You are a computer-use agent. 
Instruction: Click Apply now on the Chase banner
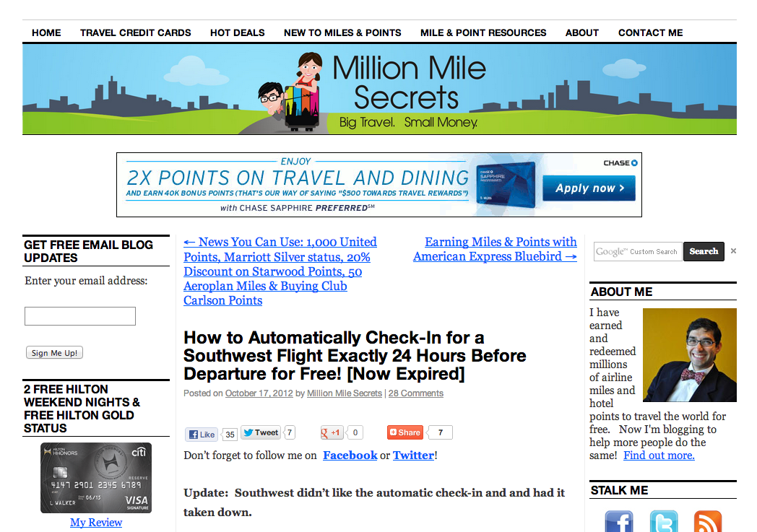coord(589,188)
